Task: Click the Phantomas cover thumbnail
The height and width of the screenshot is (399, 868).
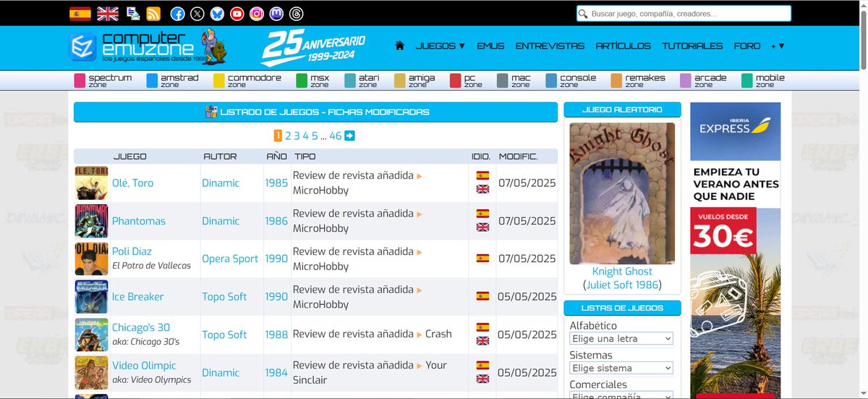Action: (91, 221)
